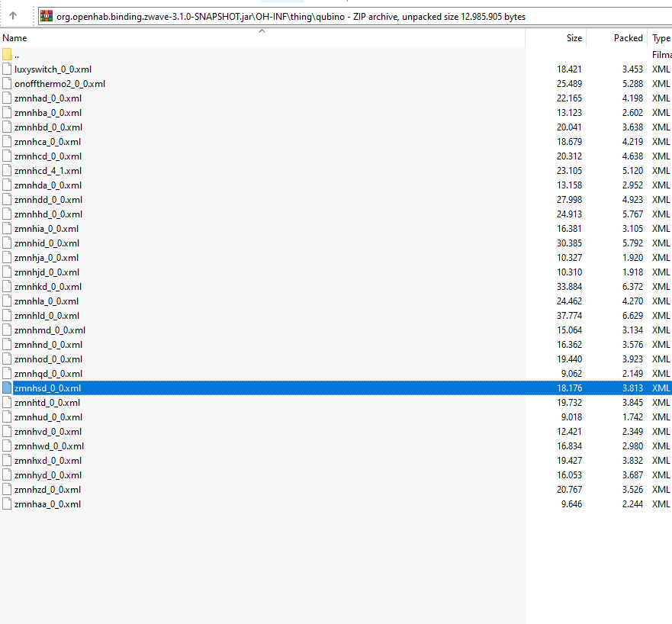
Task: Select file name zmnhxd_0_0.xml
Action: (48, 461)
